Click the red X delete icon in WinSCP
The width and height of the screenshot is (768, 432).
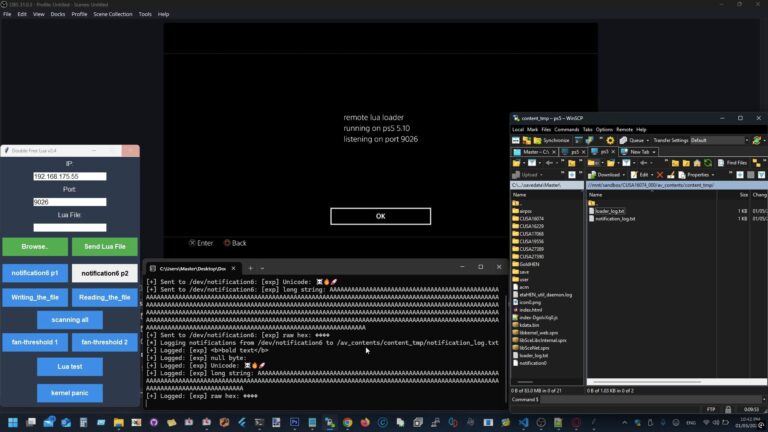[x=660, y=175]
